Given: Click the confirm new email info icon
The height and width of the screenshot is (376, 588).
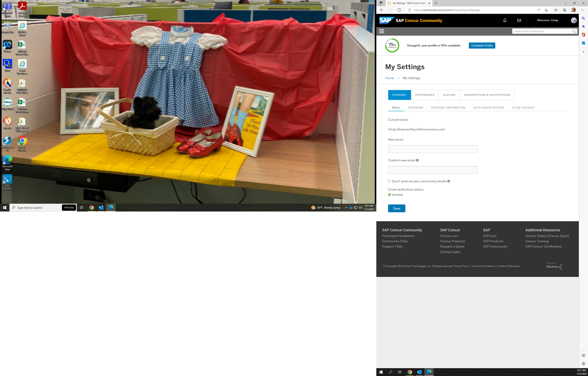Looking at the screenshot, I should (x=417, y=160).
